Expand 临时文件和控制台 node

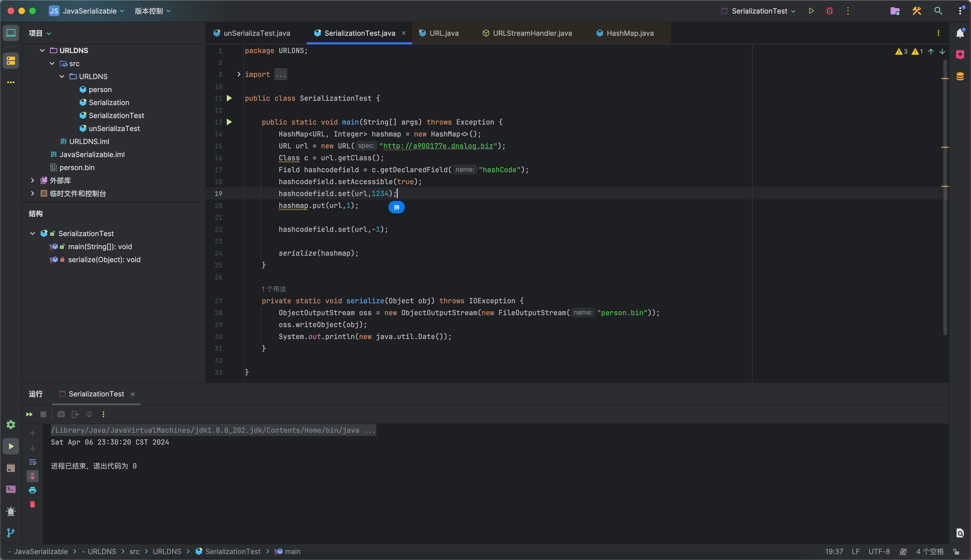pos(32,193)
